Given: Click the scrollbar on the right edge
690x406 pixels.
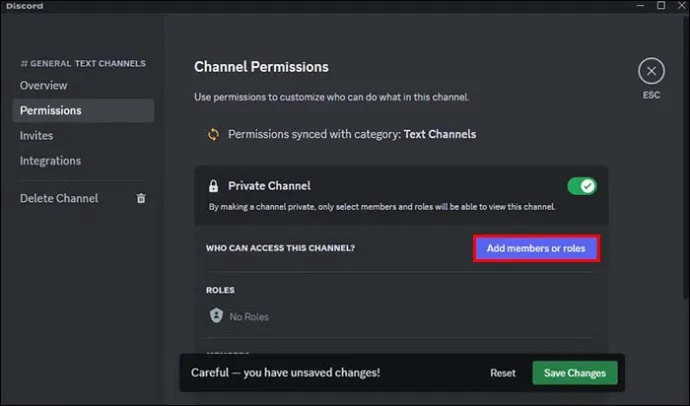Looking at the screenshot, I should [x=686, y=158].
